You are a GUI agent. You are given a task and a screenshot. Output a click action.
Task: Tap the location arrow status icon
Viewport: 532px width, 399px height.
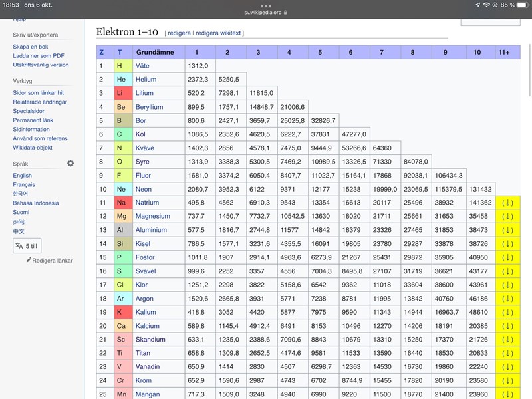coord(477,5)
